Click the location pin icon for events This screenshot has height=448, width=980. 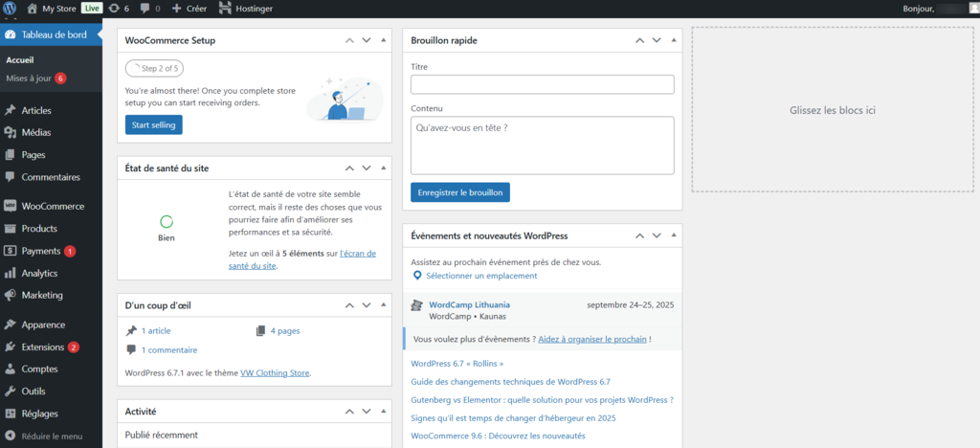tap(417, 276)
